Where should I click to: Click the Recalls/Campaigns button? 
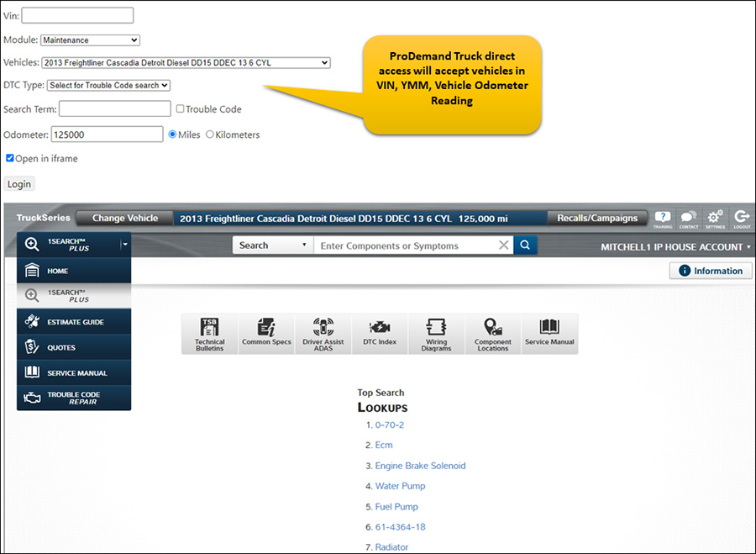coord(596,218)
